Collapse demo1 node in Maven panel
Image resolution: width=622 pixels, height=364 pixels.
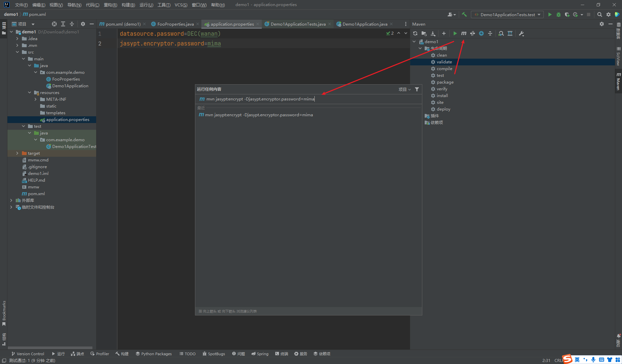point(414,41)
